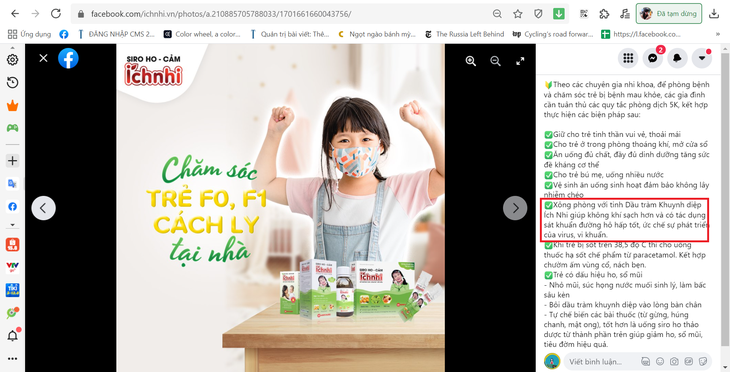The height and width of the screenshot is (372, 730).
Task: Reload the current page
Action: 56,14
